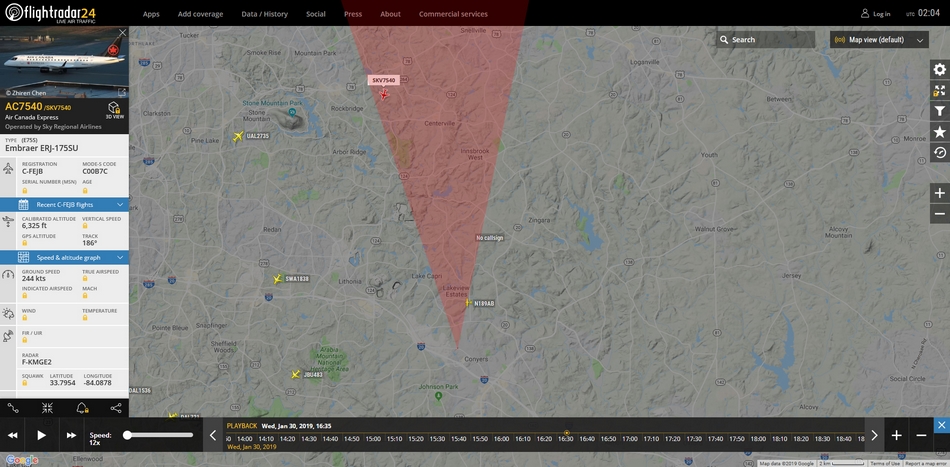Select the N189AB aircraft on map
The image size is (950, 467).
pyautogui.click(x=467, y=302)
